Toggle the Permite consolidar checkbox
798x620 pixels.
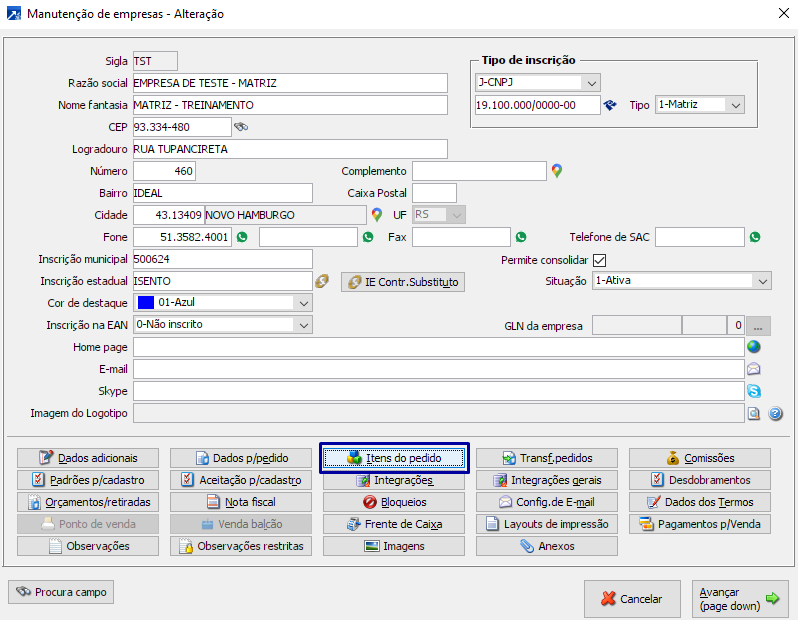[600, 260]
